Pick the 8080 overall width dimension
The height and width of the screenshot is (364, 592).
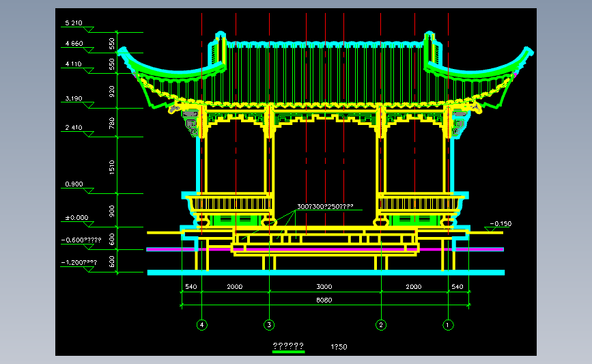(x=324, y=300)
